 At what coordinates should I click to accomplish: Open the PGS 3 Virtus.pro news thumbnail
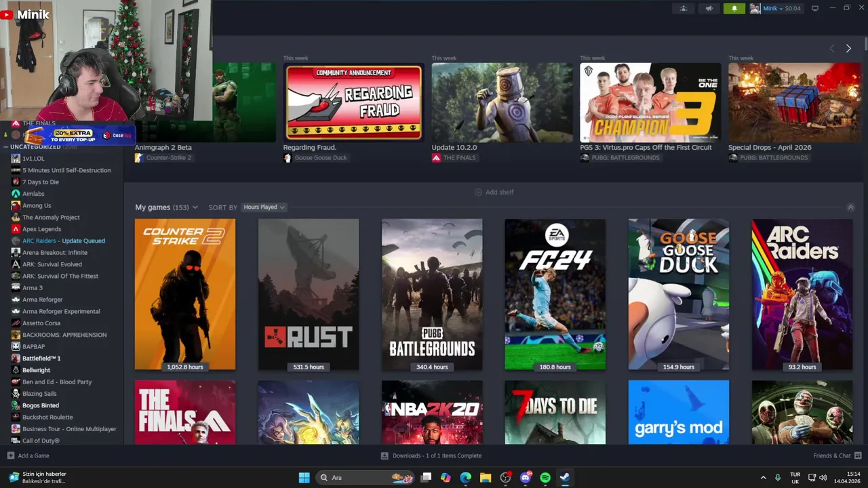click(x=650, y=102)
